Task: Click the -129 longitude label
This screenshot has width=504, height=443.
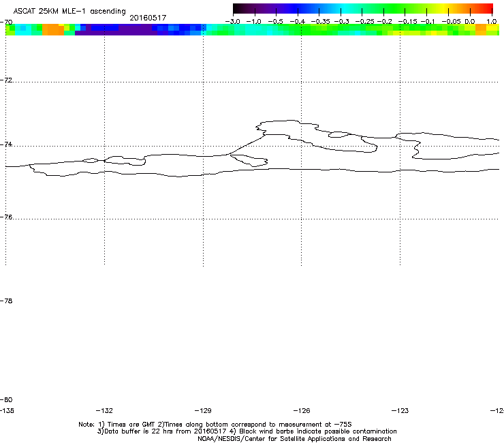Action: (x=203, y=410)
